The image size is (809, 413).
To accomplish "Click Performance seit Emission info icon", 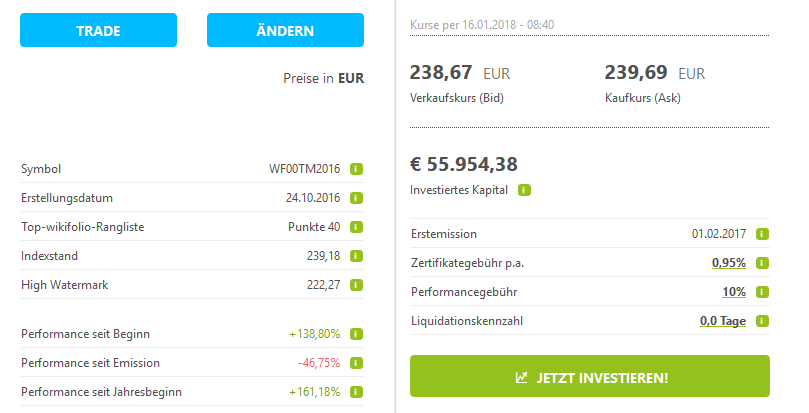I will tap(356, 363).
